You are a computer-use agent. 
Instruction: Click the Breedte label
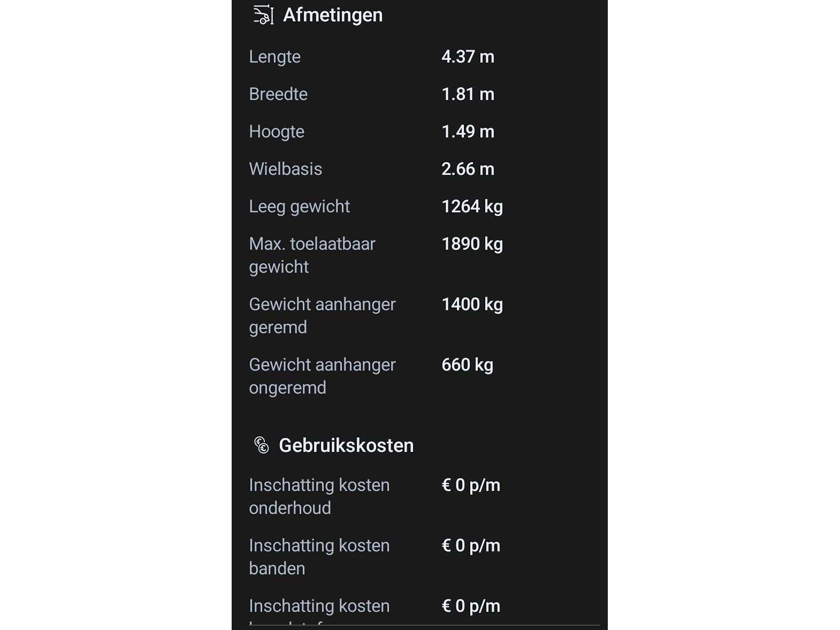pyautogui.click(x=278, y=94)
